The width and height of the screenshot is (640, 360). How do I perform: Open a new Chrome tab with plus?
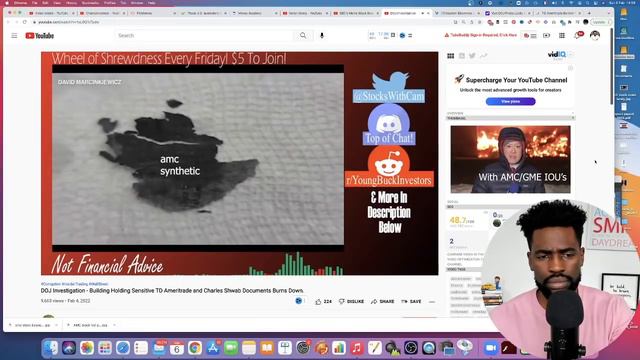coord(589,13)
